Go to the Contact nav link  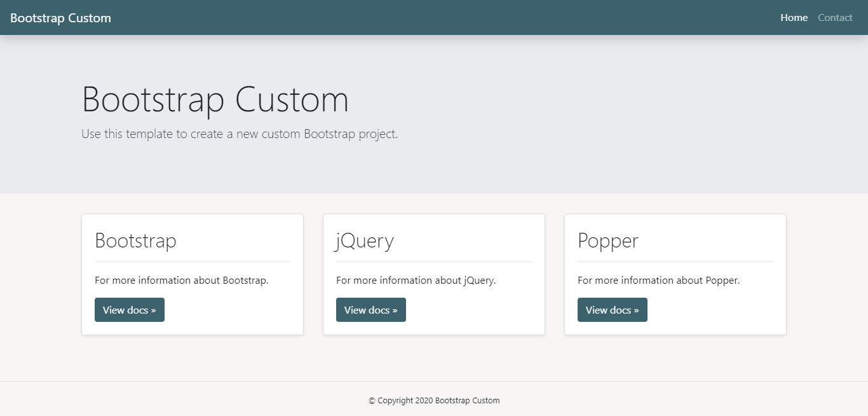(x=835, y=18)
